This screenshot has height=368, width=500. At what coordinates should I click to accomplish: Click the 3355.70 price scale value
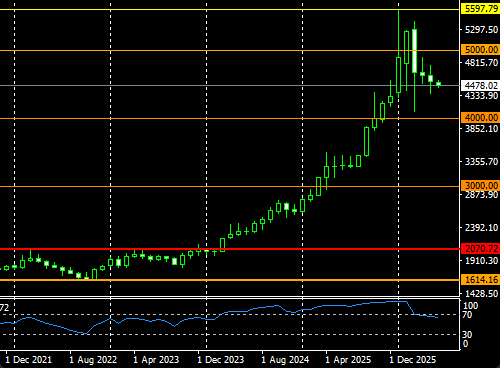pos(481,162)
